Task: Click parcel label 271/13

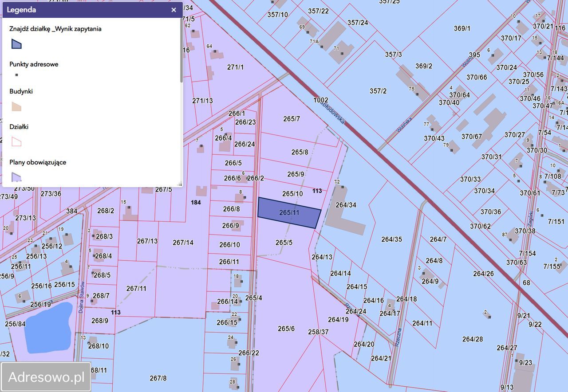Action: pos(202,101)
